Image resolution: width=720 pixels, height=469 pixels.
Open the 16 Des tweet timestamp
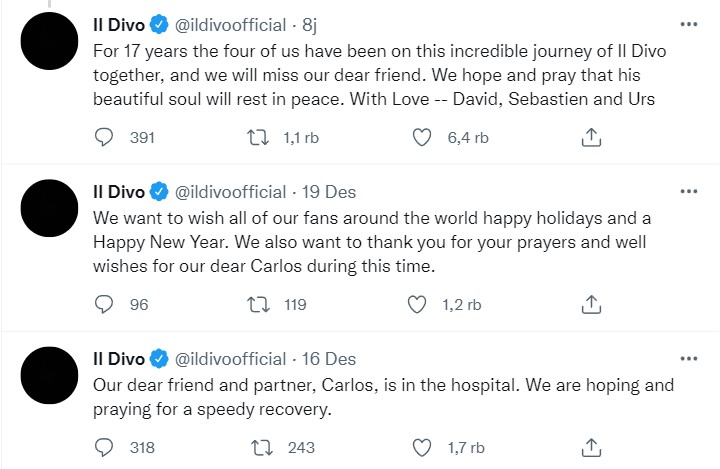[331, 358]
